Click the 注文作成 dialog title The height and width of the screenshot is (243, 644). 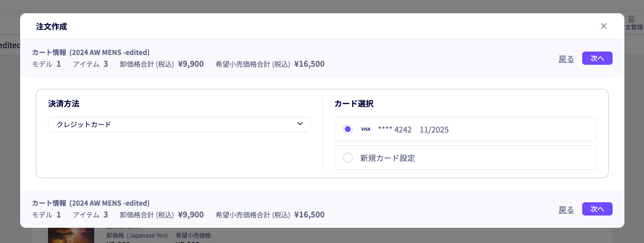[x=52, y=27]
